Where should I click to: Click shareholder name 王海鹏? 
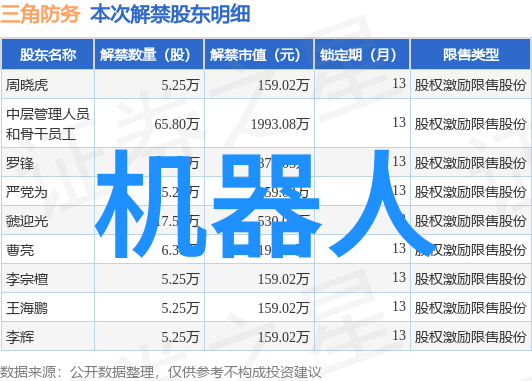pyautogui.click(x=27, y=309)
